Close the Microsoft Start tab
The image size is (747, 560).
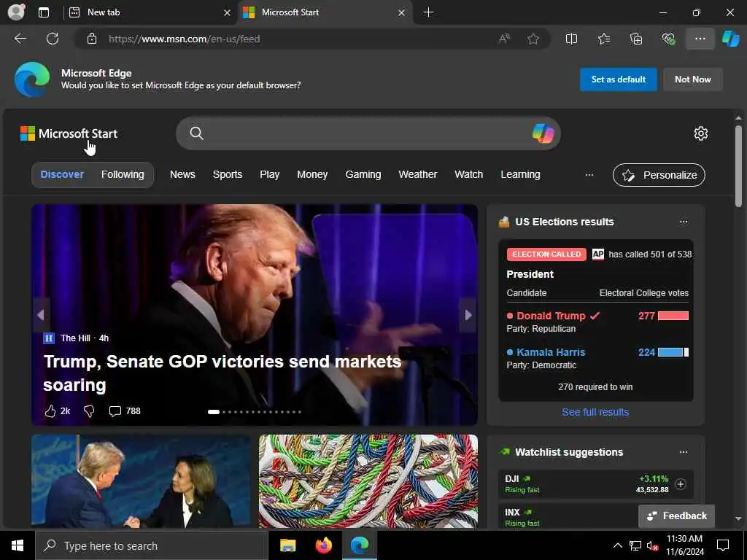click(402, 13)
